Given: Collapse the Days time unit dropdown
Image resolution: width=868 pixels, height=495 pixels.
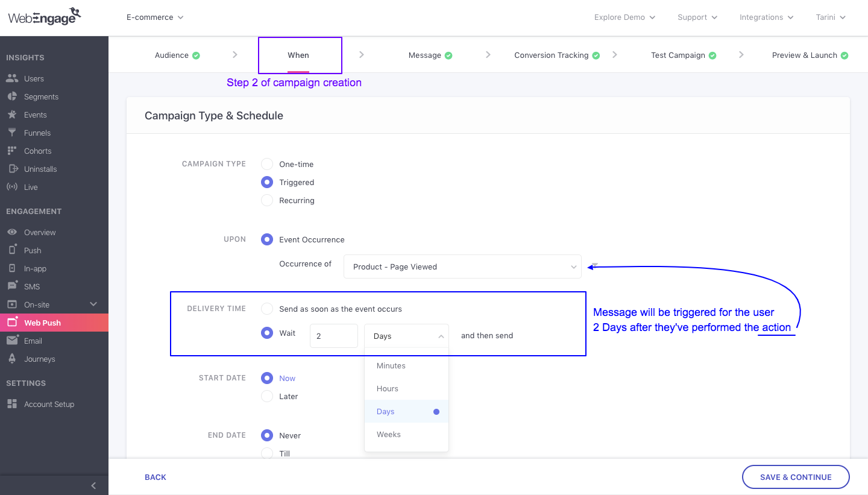Looking at the screenshot, I should [406, 336].
